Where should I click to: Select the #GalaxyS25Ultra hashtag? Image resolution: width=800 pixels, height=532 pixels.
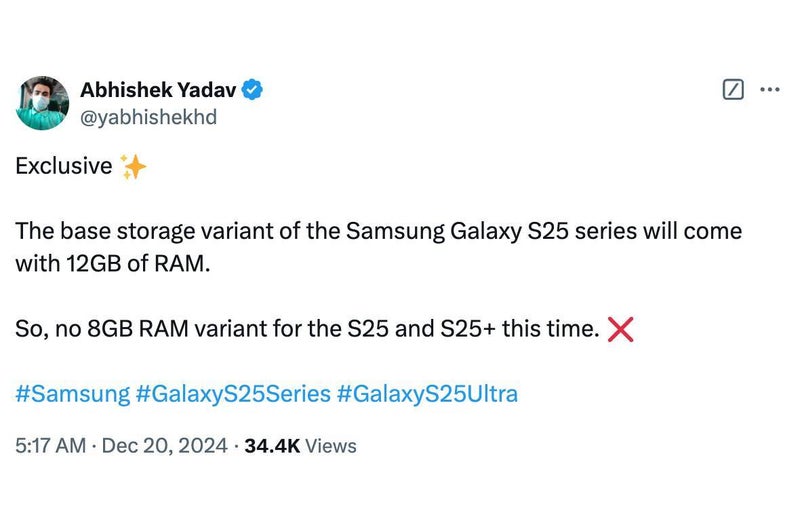427,393
